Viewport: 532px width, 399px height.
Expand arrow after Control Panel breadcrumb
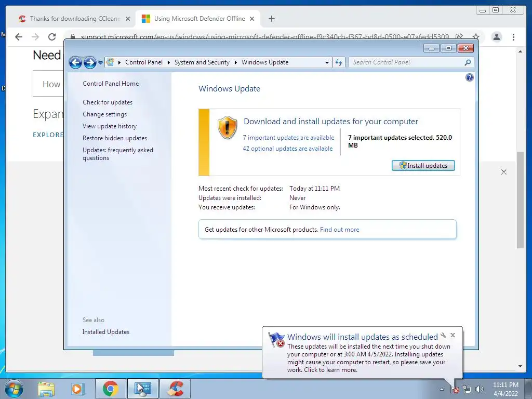click(x=169, y=62)
